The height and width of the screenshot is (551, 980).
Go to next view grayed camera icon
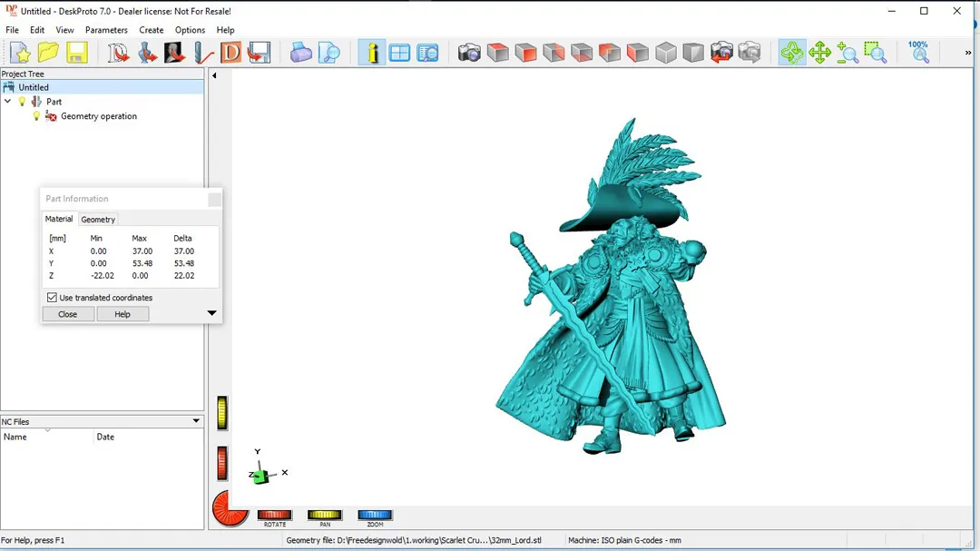pyautogui.click(x=750, y=53)
